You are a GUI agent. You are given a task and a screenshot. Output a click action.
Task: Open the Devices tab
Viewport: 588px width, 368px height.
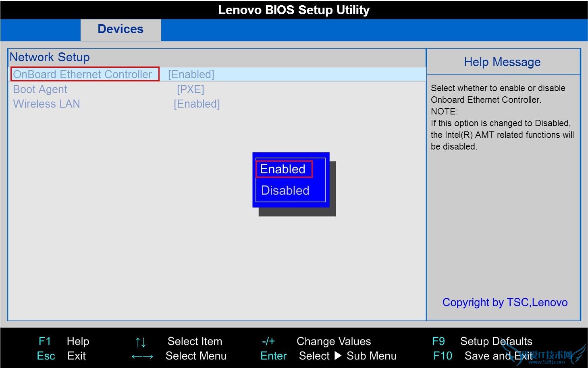point(121,29)
